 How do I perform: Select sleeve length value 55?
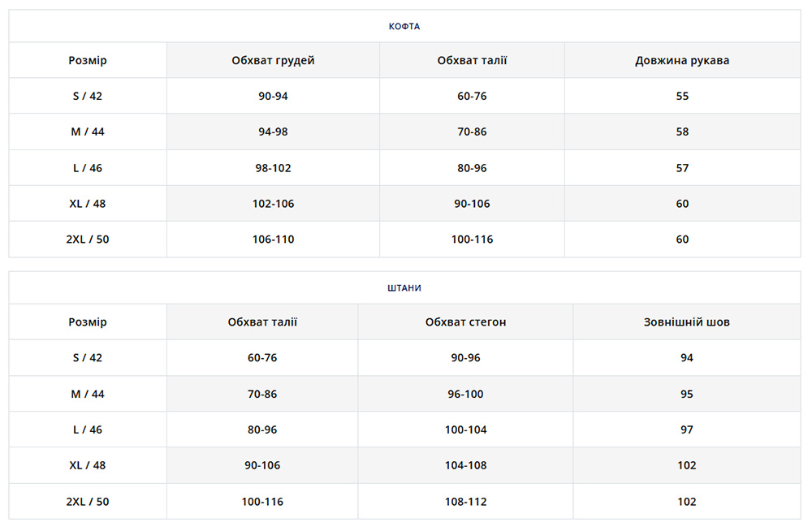[682, 97]
